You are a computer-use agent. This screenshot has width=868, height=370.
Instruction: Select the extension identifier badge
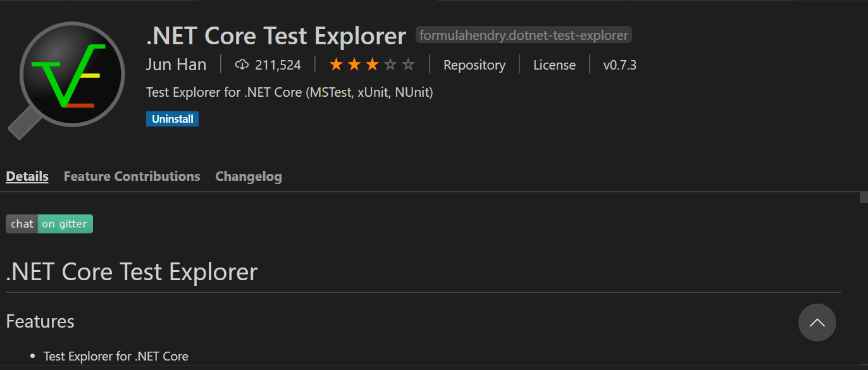(523, 35)
